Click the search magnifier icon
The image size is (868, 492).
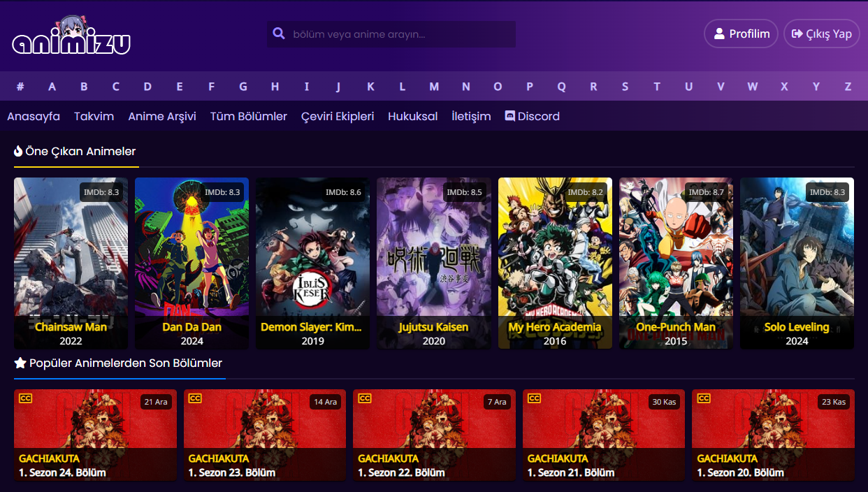coord(279,34)
